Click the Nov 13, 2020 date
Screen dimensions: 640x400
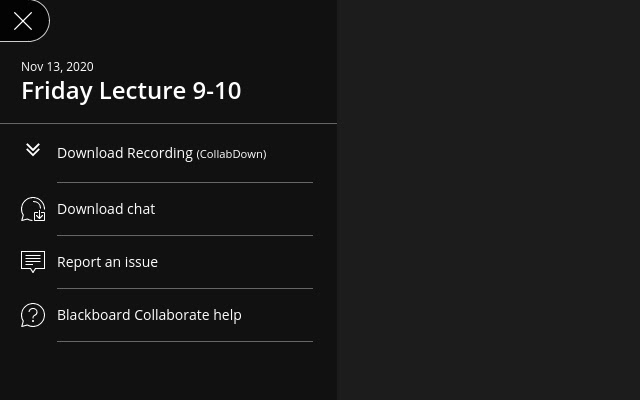coord(57,67)
